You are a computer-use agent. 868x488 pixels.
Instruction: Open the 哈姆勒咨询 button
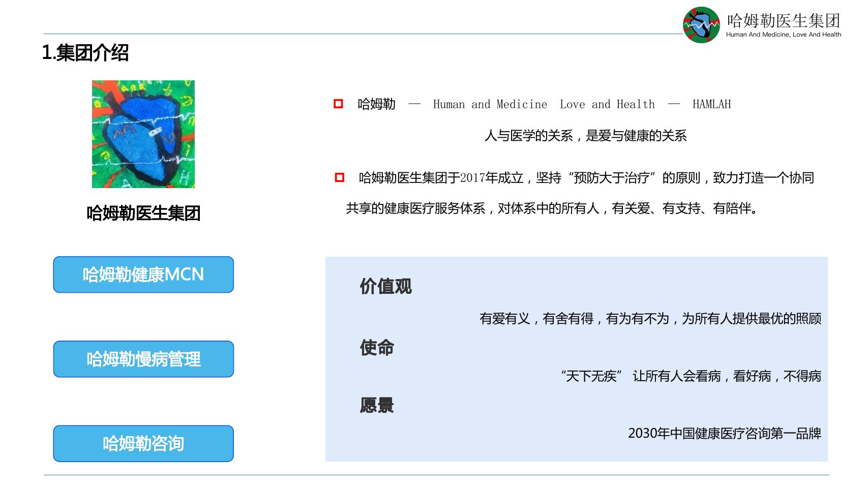(143, 443)
